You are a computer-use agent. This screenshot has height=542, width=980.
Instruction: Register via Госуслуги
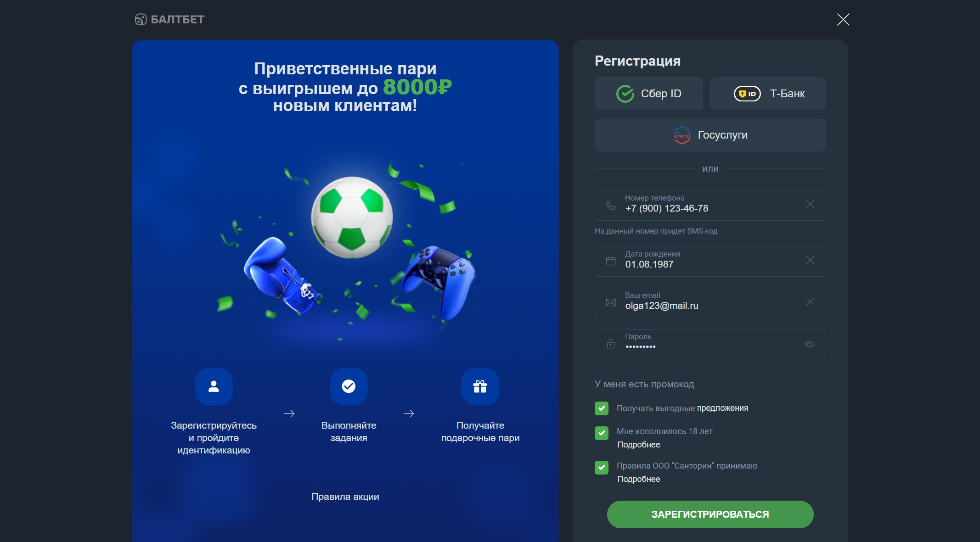point(710,135)
